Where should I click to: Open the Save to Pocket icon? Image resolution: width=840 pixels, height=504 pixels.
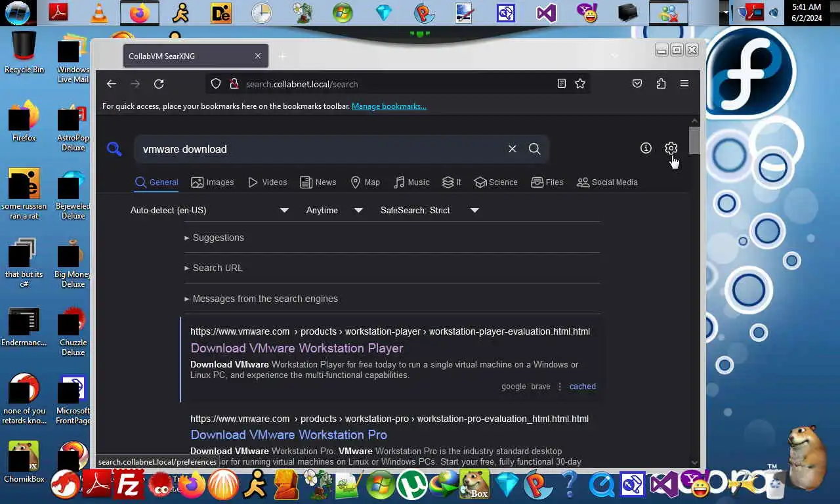click(637, 84)
